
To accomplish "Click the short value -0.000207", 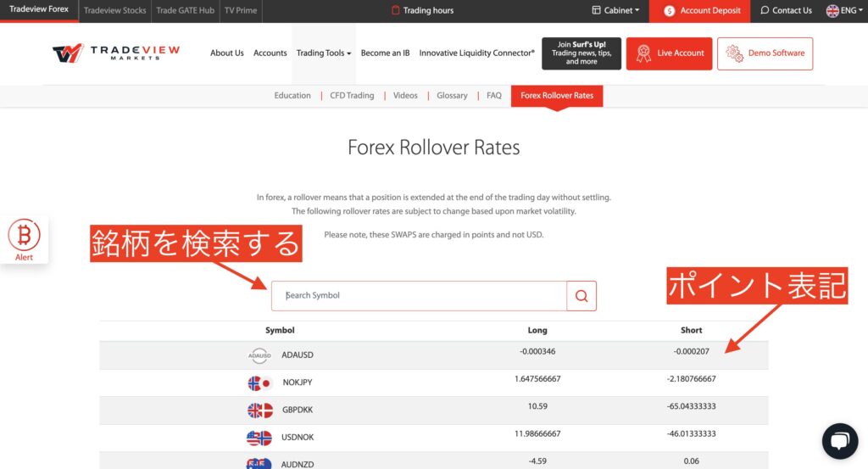I will [x=692, y=352].
